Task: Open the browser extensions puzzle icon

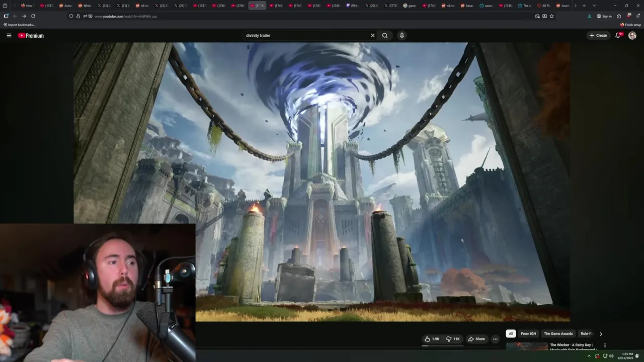Action: point(619,16)
